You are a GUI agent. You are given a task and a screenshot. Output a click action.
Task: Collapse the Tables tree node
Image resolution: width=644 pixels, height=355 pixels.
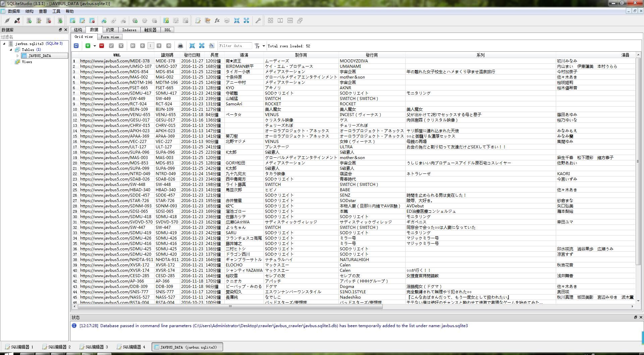[x=11, y=50]
